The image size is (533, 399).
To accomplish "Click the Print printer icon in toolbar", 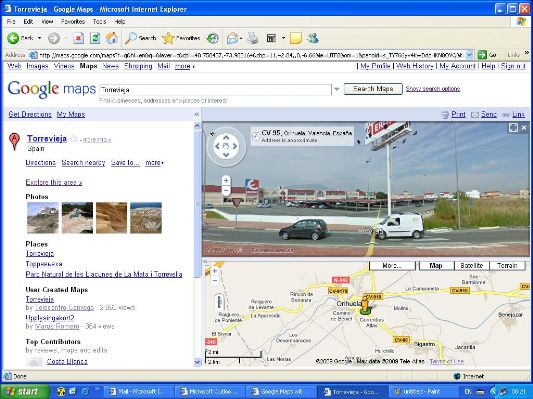I will (x=253, y=38).
